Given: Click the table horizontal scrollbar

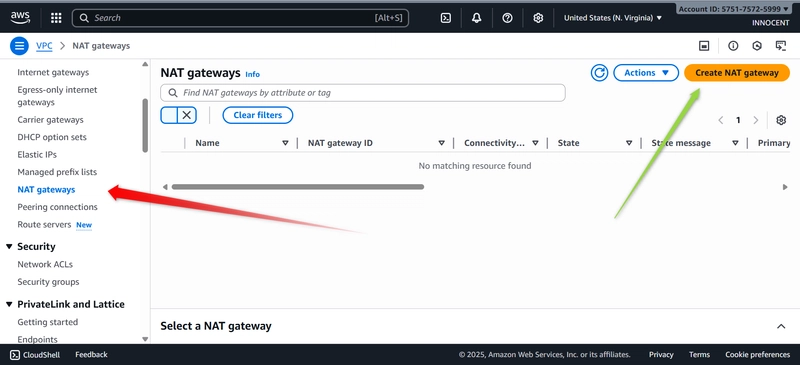Looking at the screenshot, I should click(297, 187).
